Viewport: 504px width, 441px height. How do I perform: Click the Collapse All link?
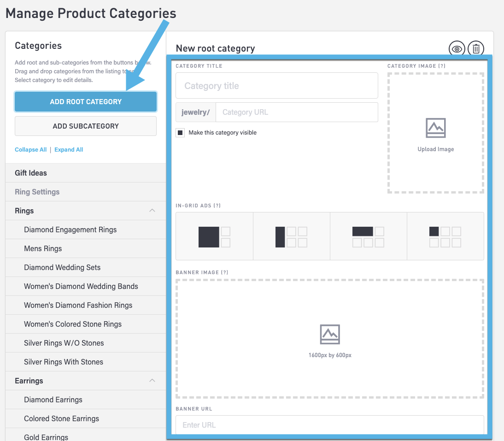[x=30, y=150]
